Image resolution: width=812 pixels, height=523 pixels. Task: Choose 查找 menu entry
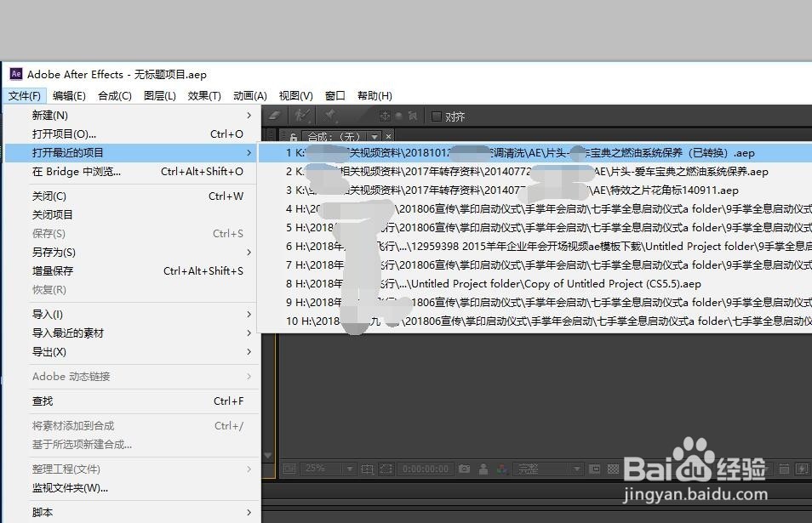click(132, 401)
